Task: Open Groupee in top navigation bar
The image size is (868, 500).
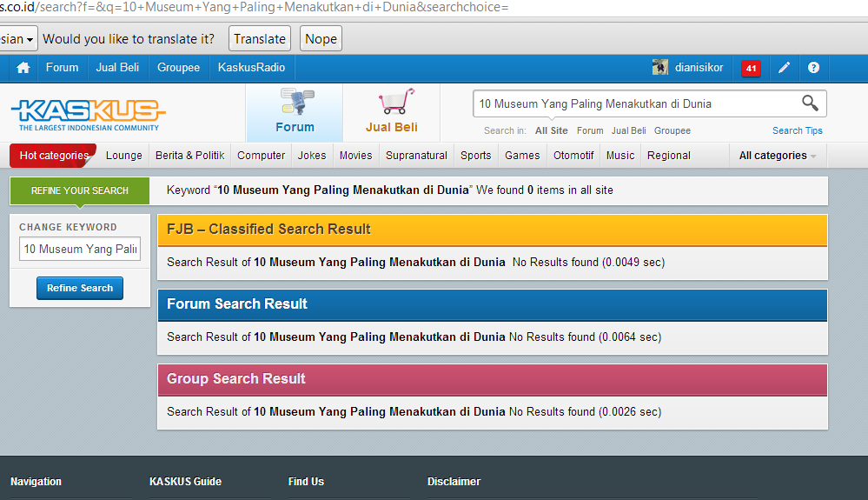Action: point(178,68)
